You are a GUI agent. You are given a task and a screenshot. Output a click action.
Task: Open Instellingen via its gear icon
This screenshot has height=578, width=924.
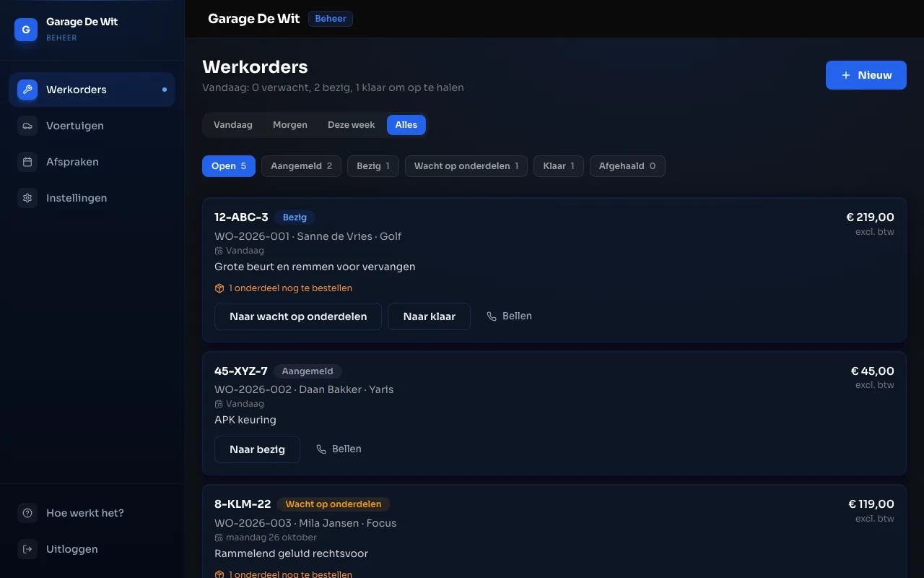coord(27,198)
